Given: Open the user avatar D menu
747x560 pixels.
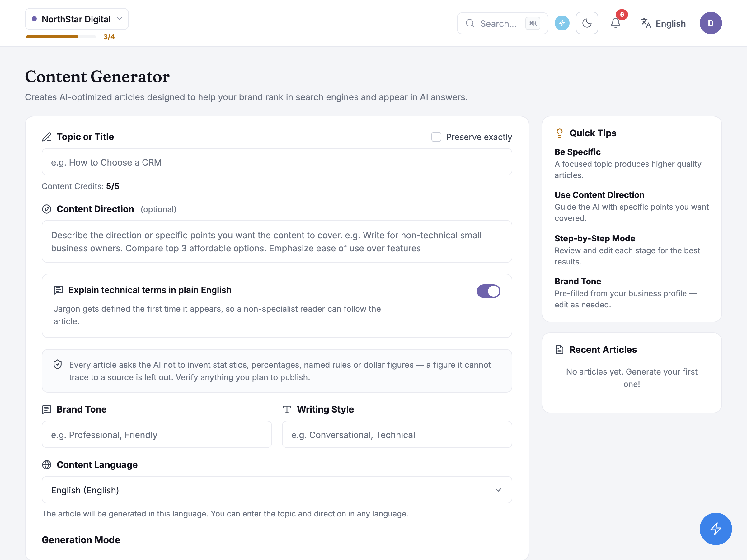Looking at the screenshot, I should click(x=711, y=23).
